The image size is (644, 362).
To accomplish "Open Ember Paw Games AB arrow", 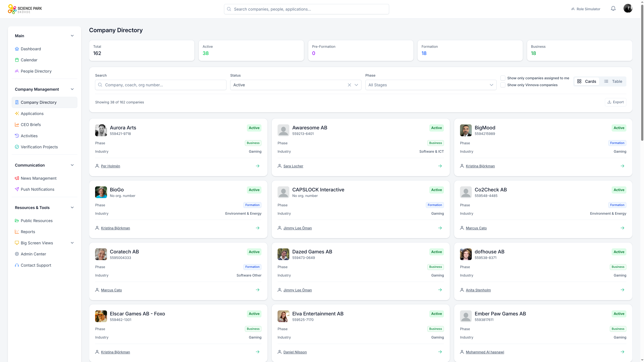I will click(x=622, y=352).
